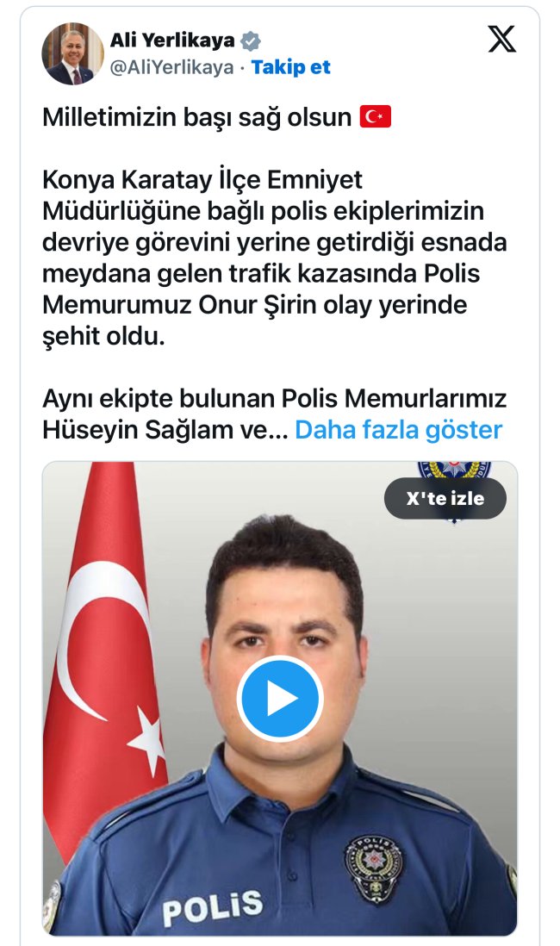Open the X logo link
The height and width of the screenshot is (946, 560).
[x=501, y=40]
